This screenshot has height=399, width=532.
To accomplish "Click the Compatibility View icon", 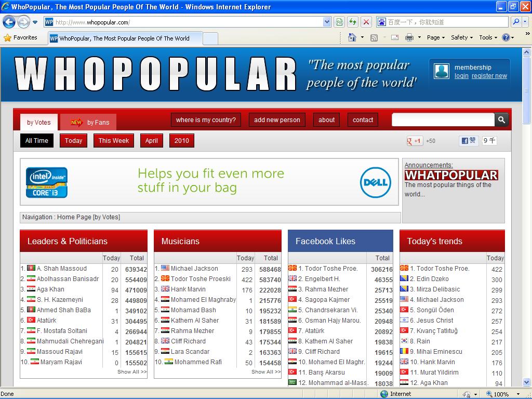I will 339,22.
